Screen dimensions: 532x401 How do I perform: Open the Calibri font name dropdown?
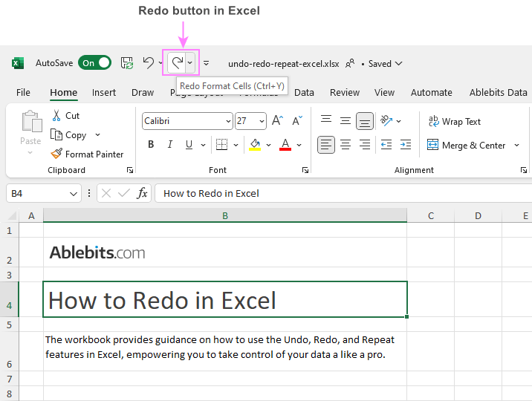click(x=228, y=120)
